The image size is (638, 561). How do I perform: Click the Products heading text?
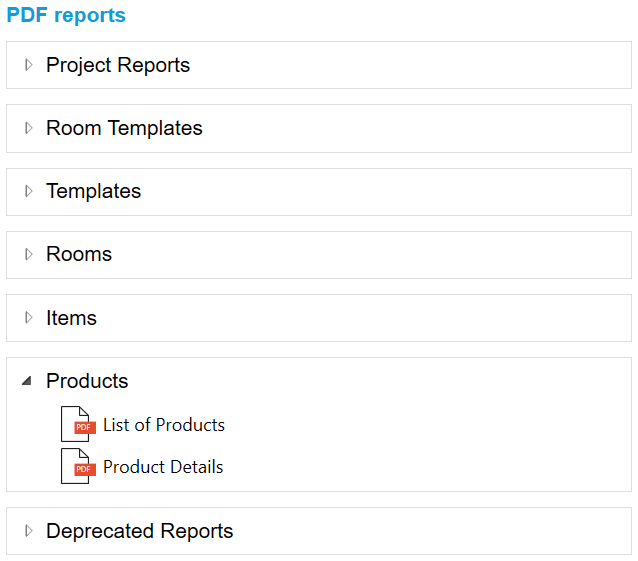[x=87, y=381]
